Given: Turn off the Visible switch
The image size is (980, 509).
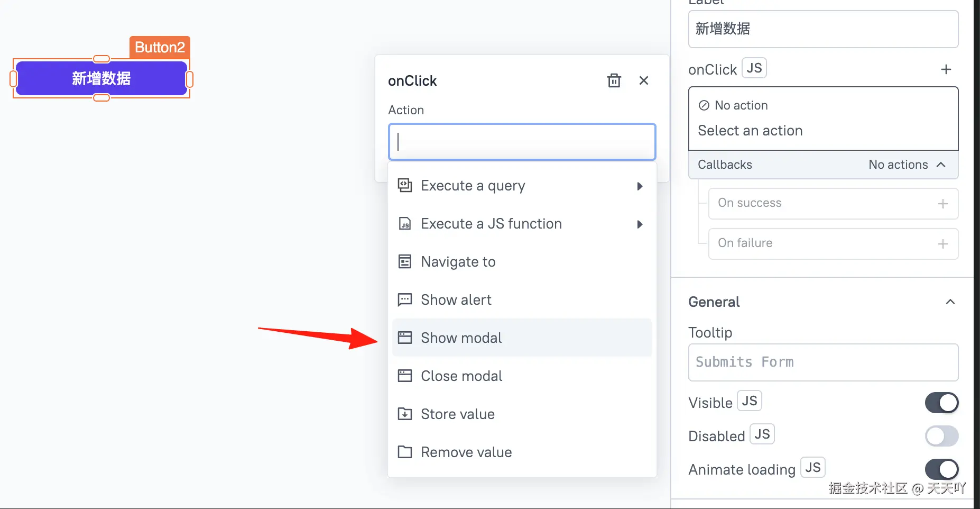Looking at the screenshot, I should (x=941, y=403).
